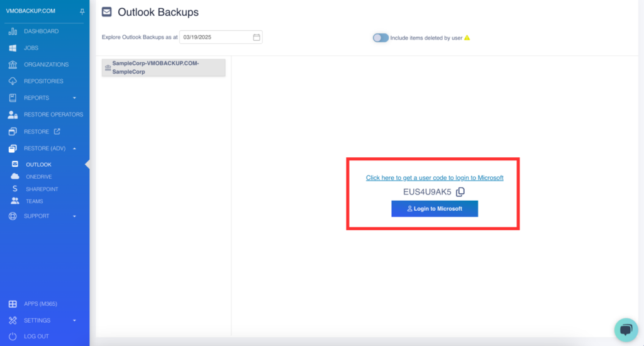The width and height of the screenshot is (644, 346).
Task: Click the building icon on SampleCorp entry
Action: tap(108, 68)
